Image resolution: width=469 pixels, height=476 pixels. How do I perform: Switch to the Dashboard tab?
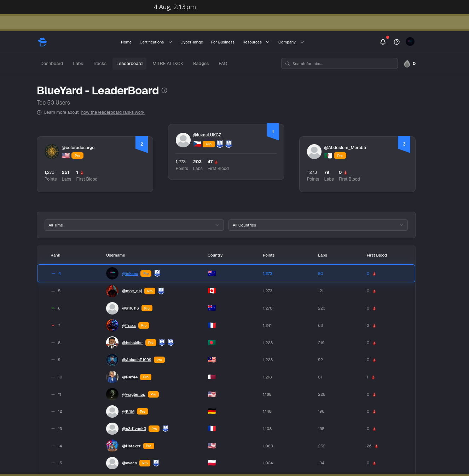(52, 64)
